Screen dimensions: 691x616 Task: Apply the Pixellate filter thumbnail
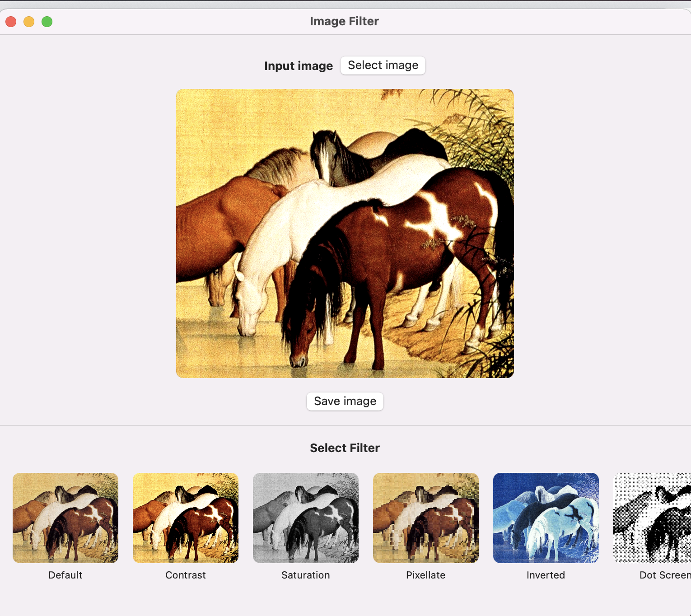point(426,518)
